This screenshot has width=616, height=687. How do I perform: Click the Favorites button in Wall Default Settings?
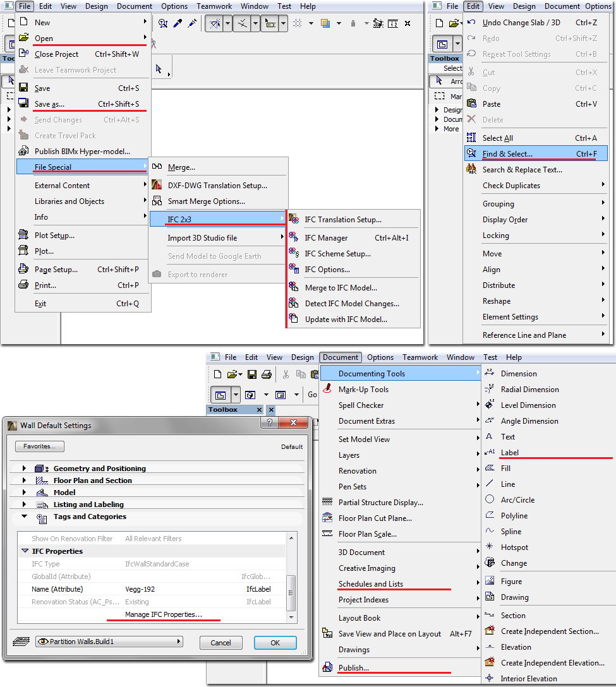click(39, 446)
